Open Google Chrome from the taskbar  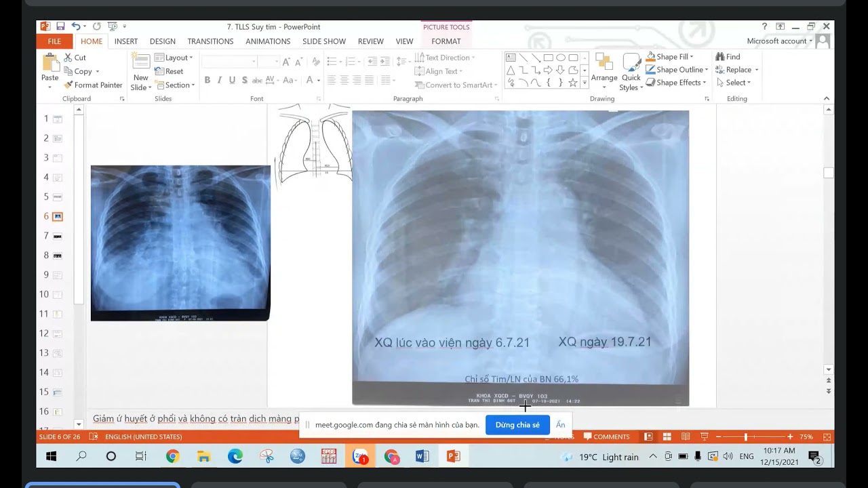point(172,456)
